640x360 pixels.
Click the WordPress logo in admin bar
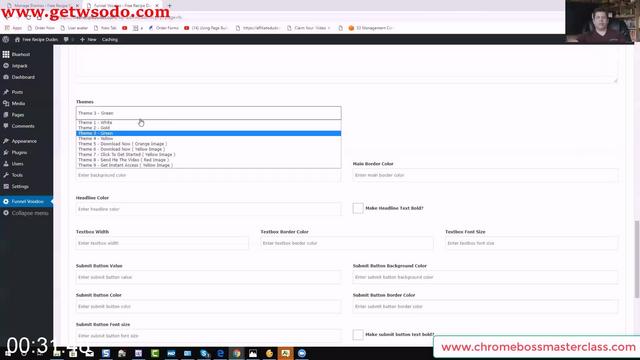[x=6, y=40]
